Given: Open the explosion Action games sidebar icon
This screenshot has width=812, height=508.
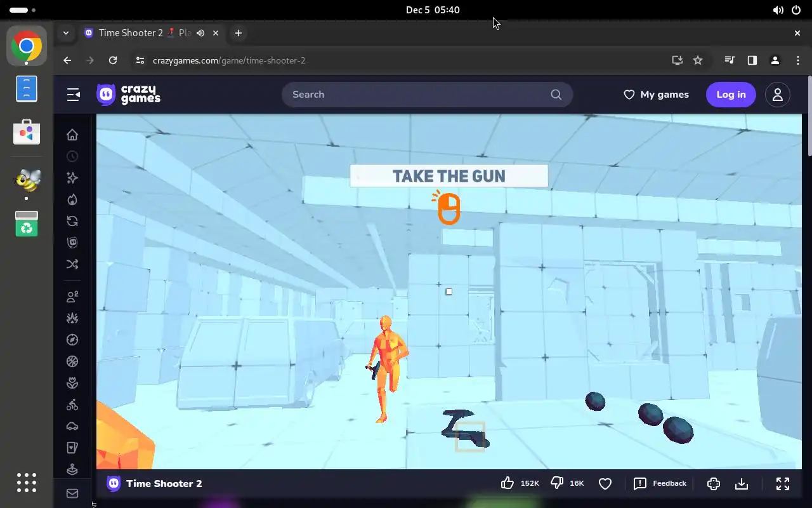Looking at the screenshot, I should click(72, 318).
